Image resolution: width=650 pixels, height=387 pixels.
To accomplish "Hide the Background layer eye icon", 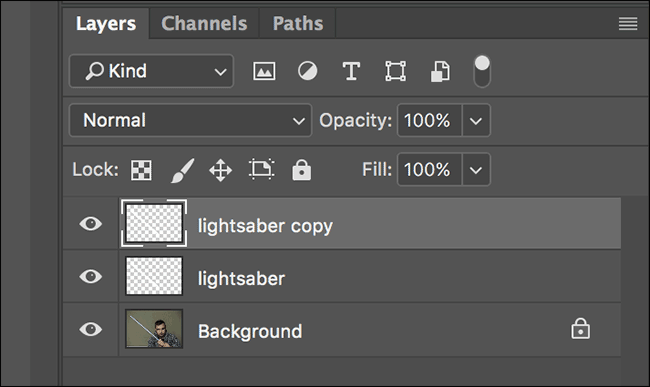I will [x=91, y=329].
